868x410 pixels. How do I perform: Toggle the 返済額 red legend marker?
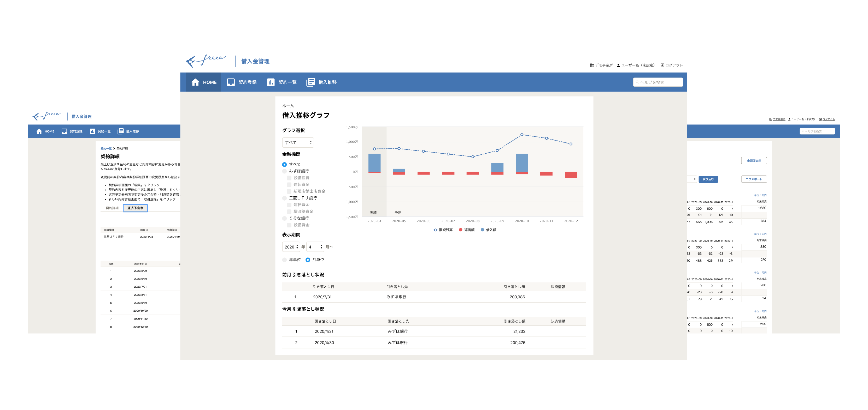(461, 230)
